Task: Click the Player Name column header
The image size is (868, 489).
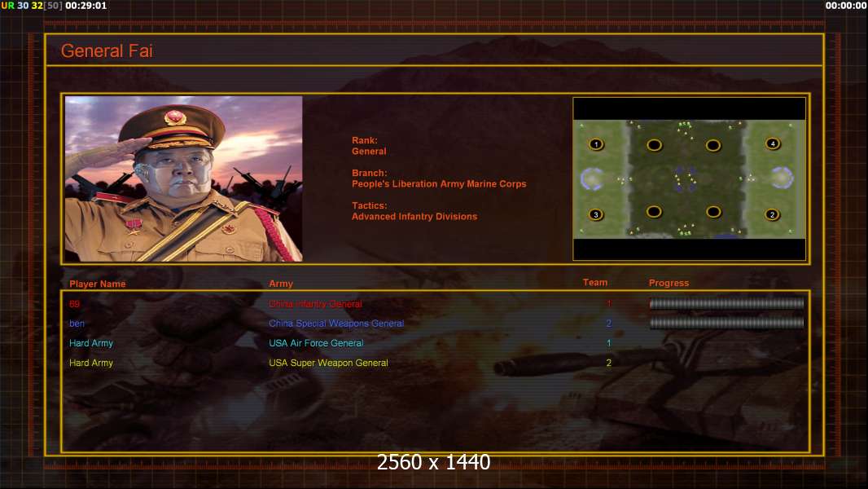Action: tap(98, 284)
